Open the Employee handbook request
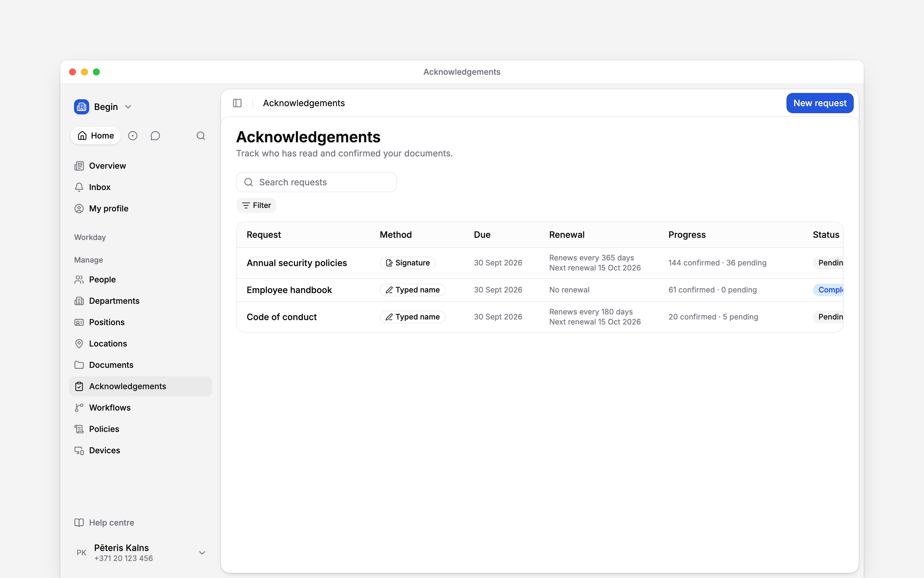 point(289,290)
